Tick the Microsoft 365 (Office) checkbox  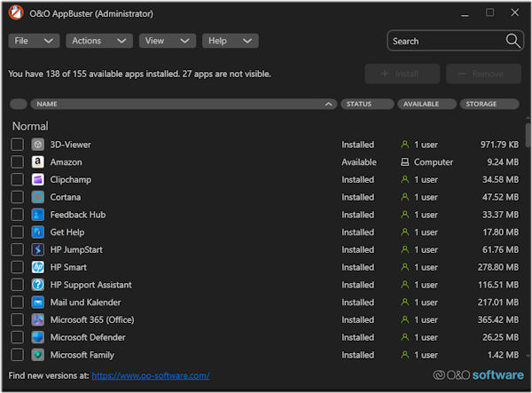[18, 320]
